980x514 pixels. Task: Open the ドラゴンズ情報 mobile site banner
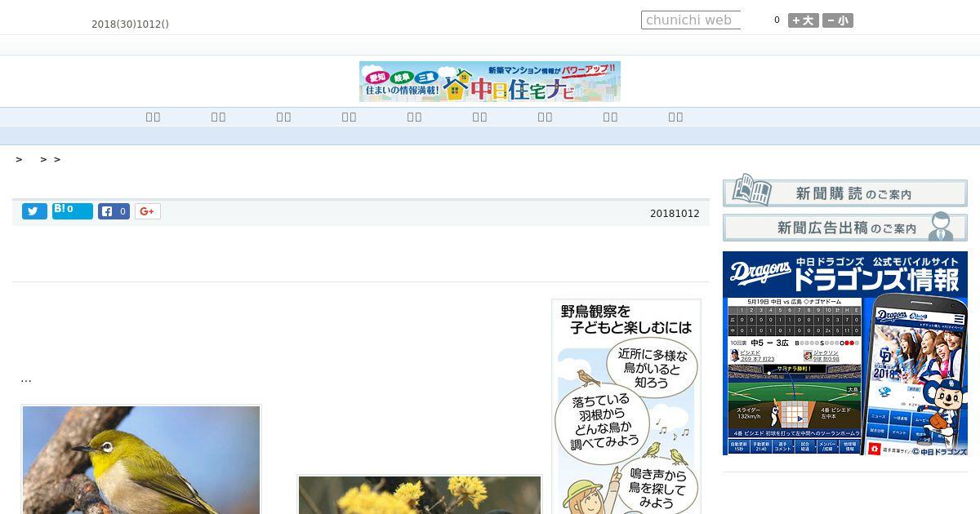pyautogui.click(x=845, y=353)
